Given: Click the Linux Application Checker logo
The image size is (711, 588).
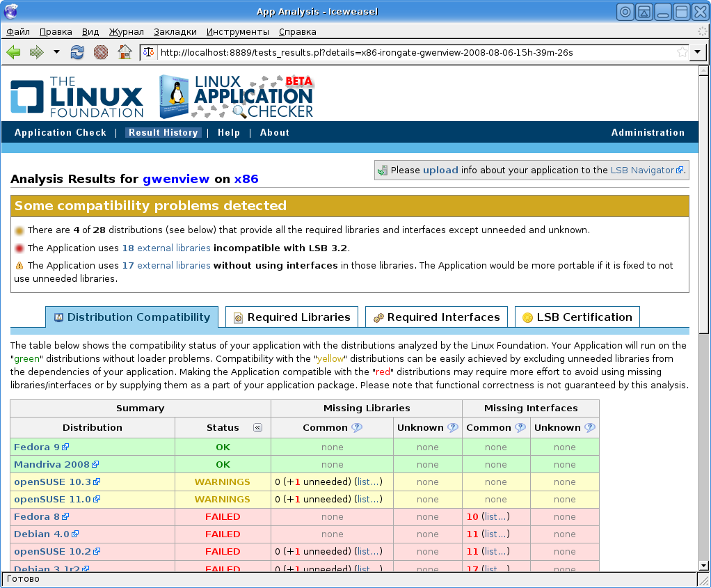Looking at the screenshot, I should tap(237, 97).
